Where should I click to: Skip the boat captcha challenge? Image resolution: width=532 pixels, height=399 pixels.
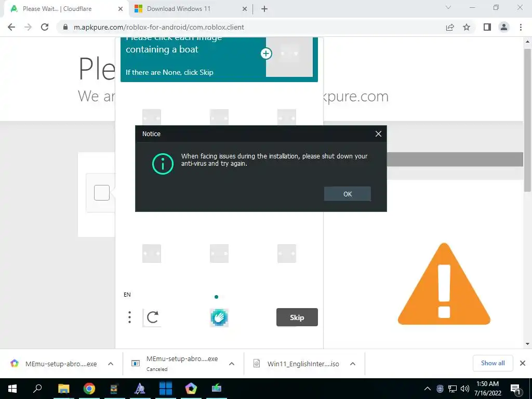tap(297, 317)
